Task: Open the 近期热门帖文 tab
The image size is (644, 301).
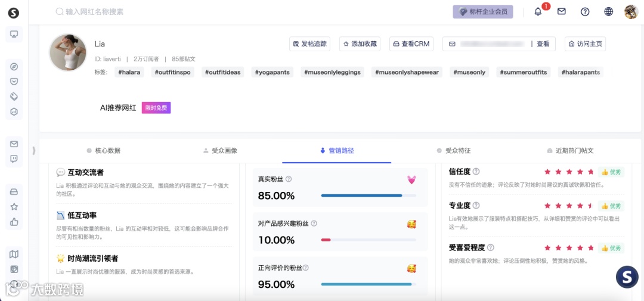Action: [x=570, y=151]
